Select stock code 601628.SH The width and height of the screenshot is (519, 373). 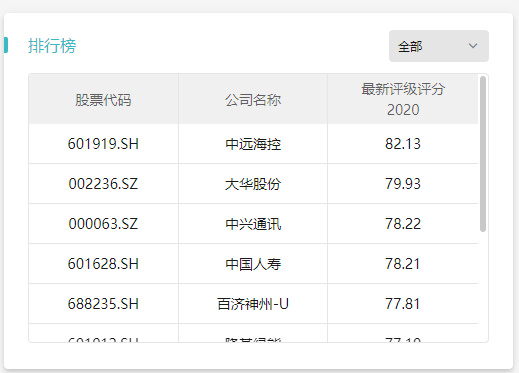(103, 264)
